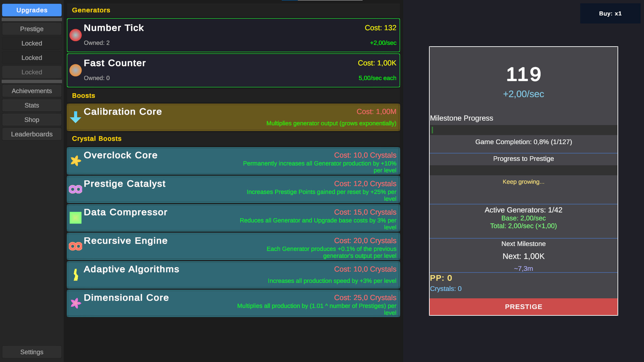This screenshot has height=362, width=644.
Task: Click the orange sphere Fast Counter icon
Action: 75,70
